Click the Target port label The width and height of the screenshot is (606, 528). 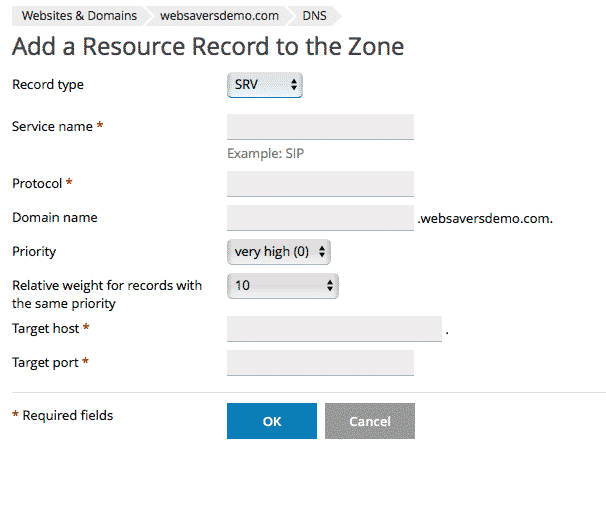[45, 363]
